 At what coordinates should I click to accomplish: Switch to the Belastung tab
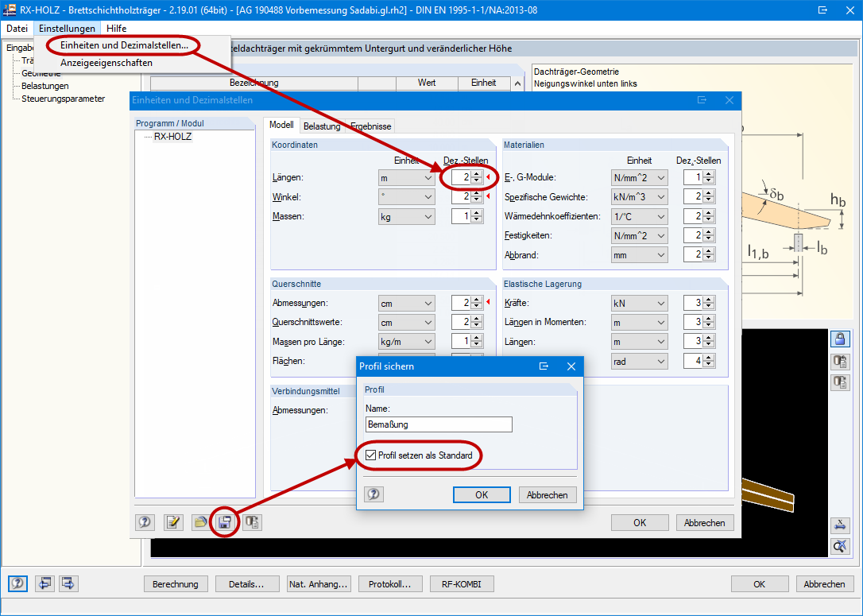click(x=322, y=126)
